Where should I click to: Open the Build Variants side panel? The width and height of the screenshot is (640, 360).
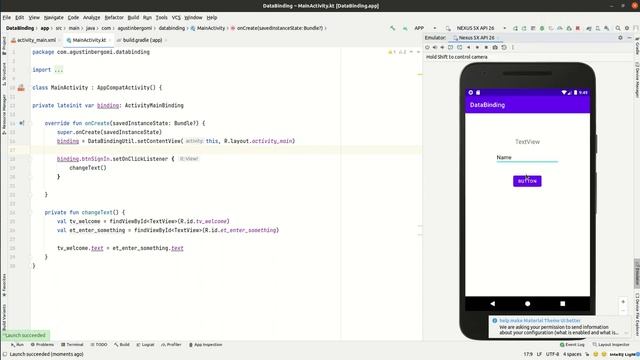click(x=4, y=317)
